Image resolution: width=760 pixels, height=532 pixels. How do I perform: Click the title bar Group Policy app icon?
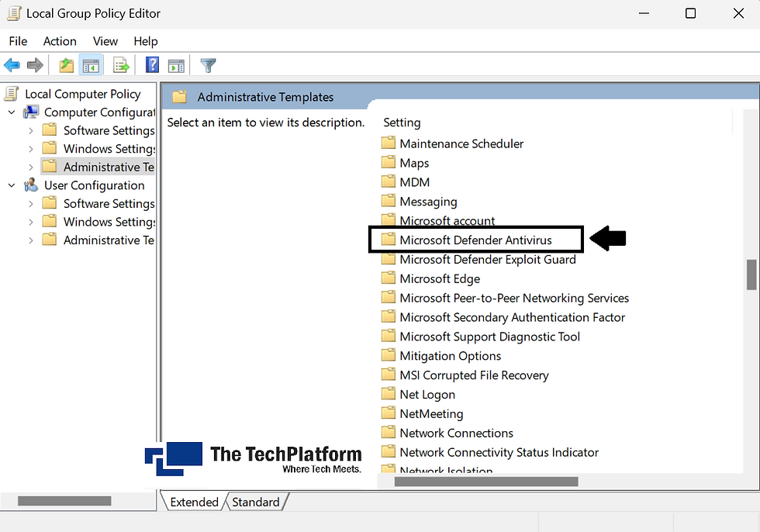click(x=14, y=13)
